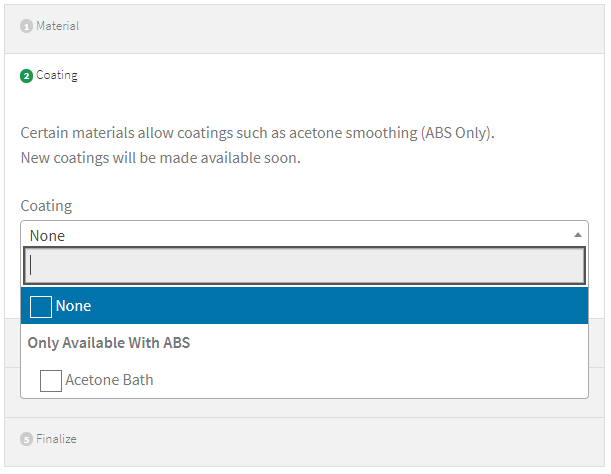
Task: Focus the dropdown search text field
Action: click(x=304, y=266)
